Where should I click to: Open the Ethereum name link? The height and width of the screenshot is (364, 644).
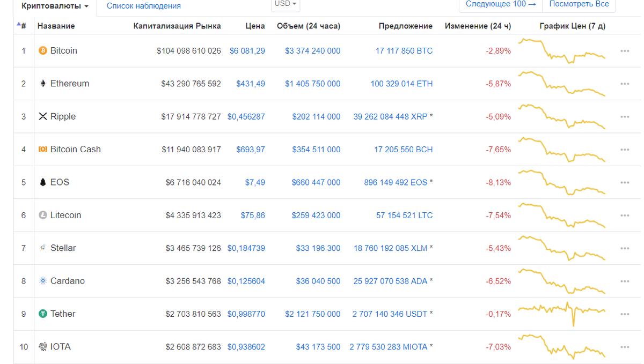click(x=70, y=84)
